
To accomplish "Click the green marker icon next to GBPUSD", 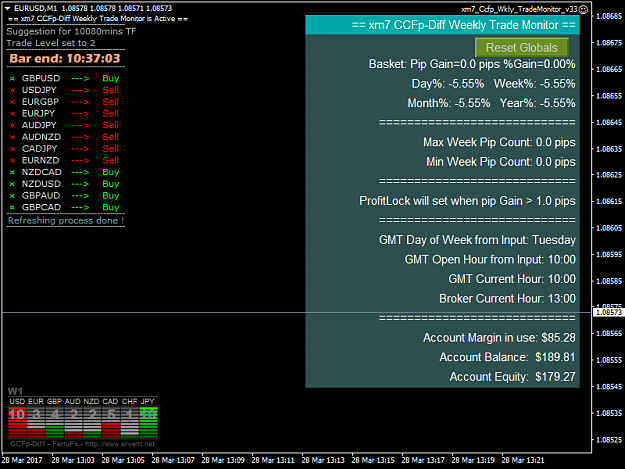I will (x=12, y=78).
